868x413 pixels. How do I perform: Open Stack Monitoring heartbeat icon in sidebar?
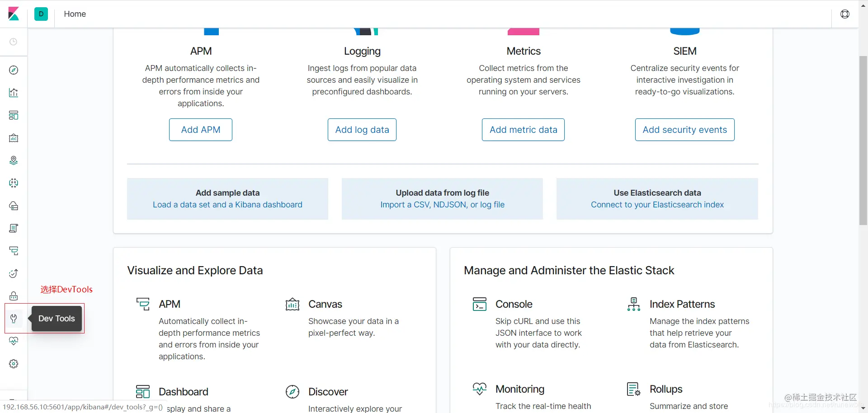coord(14,341)
